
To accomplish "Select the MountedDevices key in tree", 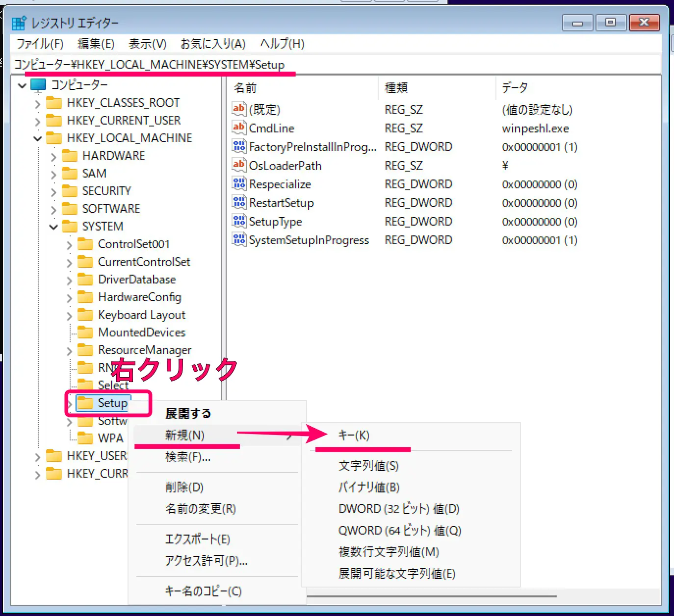I will pos(142,333).
